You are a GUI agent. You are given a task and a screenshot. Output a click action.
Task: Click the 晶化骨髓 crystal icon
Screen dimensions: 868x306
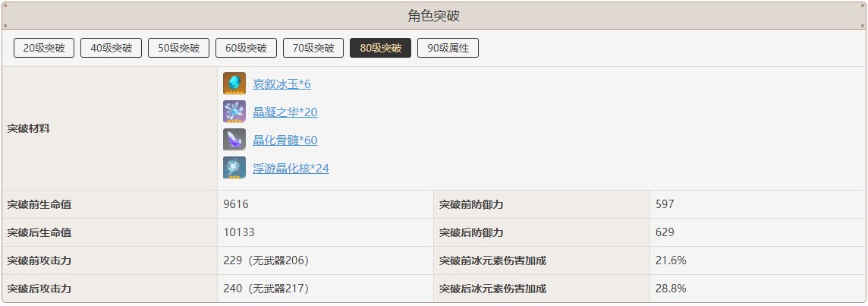(x=234, y=140)
